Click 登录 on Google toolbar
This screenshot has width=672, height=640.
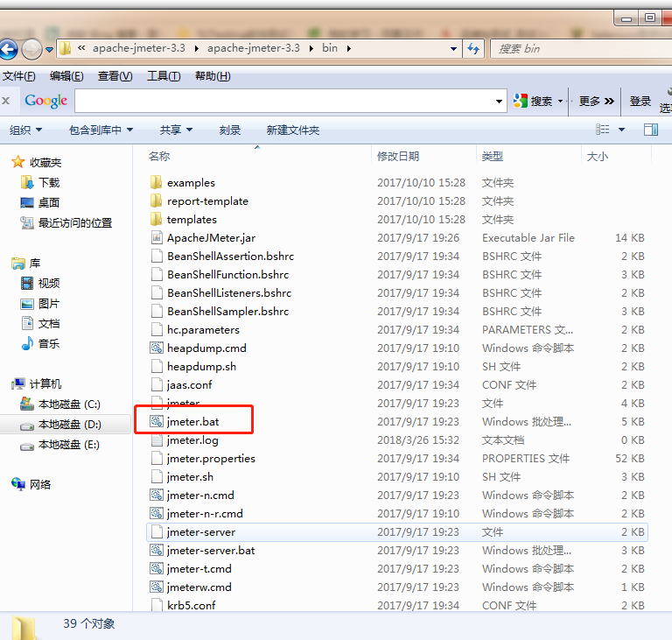640,102
